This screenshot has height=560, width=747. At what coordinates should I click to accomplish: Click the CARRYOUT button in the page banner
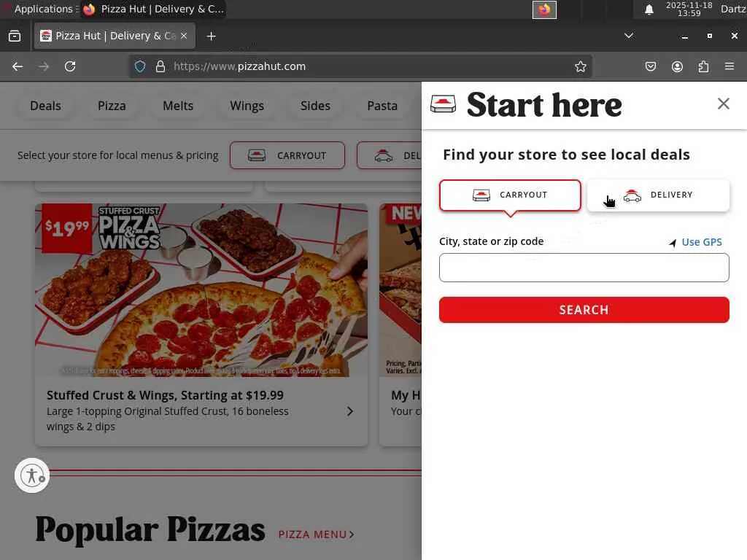pos(287,155)
